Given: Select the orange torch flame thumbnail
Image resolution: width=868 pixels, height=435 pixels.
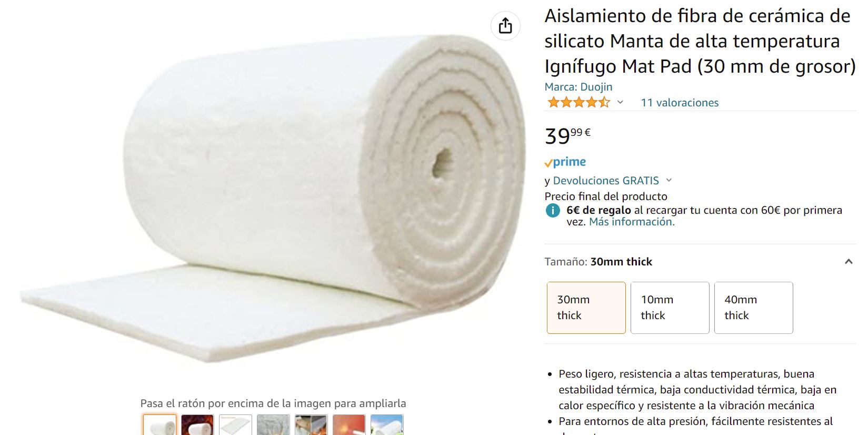Looking at the screenshot, I should pyautogui.click(x=349, y=425).
